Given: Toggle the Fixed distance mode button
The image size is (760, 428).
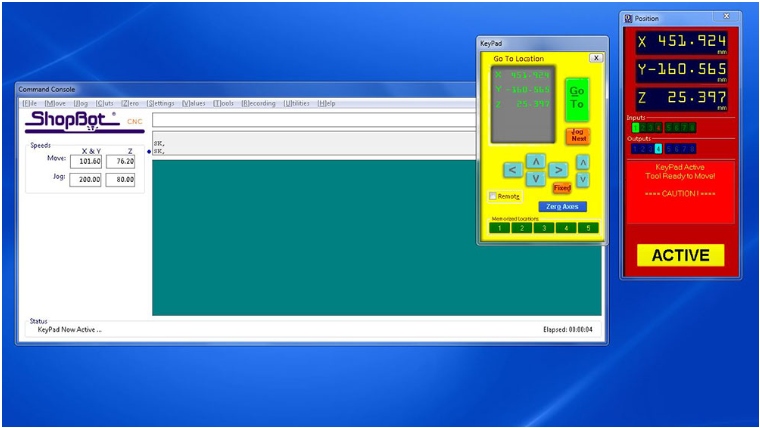Looking at the screenshot, I should point(562,188).
